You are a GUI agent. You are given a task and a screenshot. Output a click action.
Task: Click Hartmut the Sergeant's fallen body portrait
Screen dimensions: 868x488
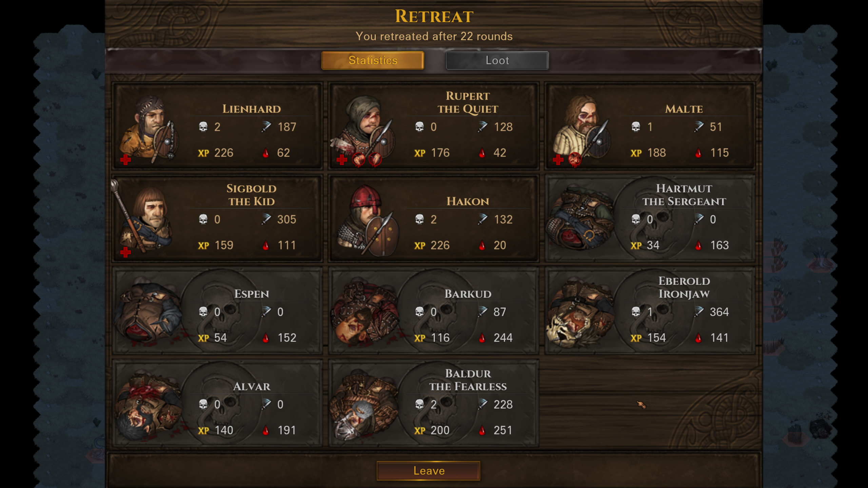click(580, 218)
